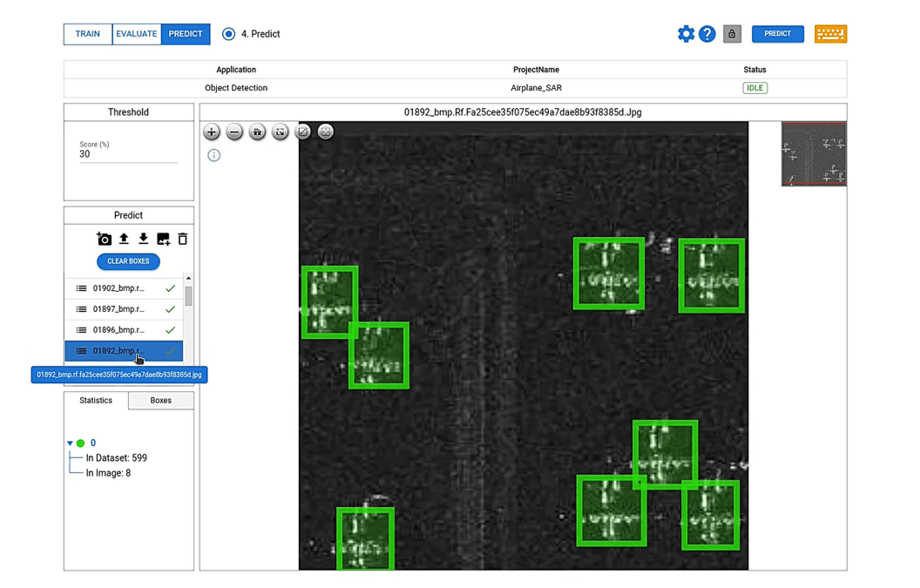Reset the view with the home icon
Image resolution: width=920 pixels, height=588 pixels.
[x=256, y=132]
